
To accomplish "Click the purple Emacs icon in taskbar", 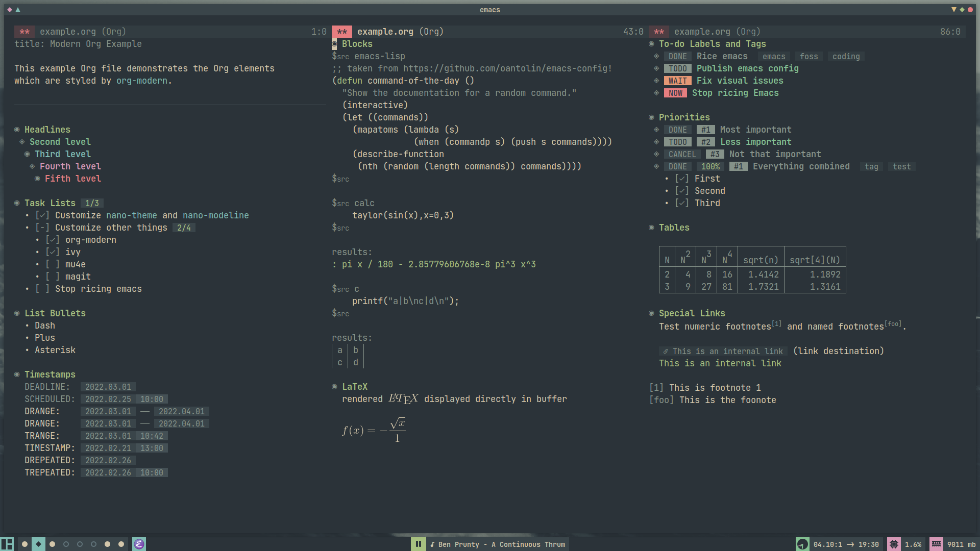I will (x=139, y=544).
